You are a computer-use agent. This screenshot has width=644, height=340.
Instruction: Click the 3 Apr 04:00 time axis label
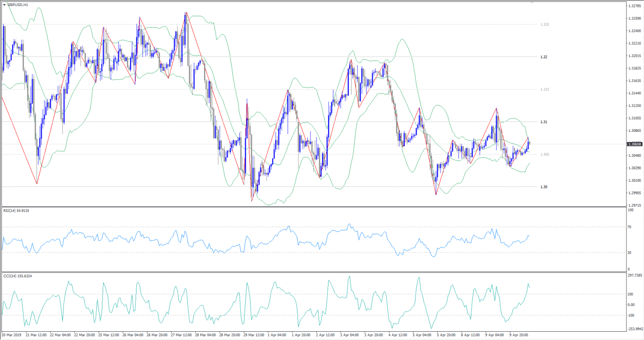coord(348,334)
